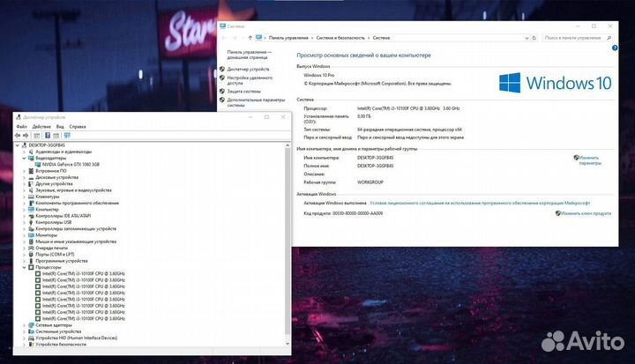Click the forward arrow in Device Manager toolbar
This screenshot has height=364, width=635.
(x=26, y=136)
